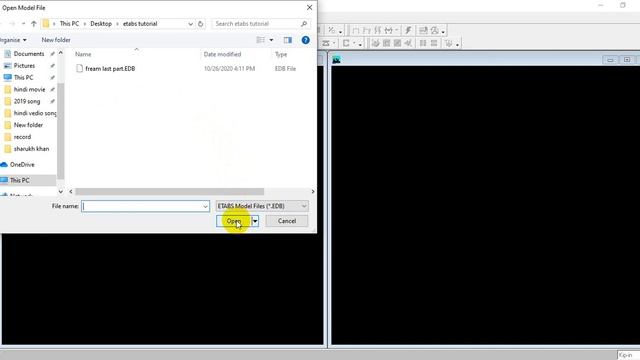Click the This PC breadcrumb
Screen dimensions: 640x360
(x=69, y=24)
